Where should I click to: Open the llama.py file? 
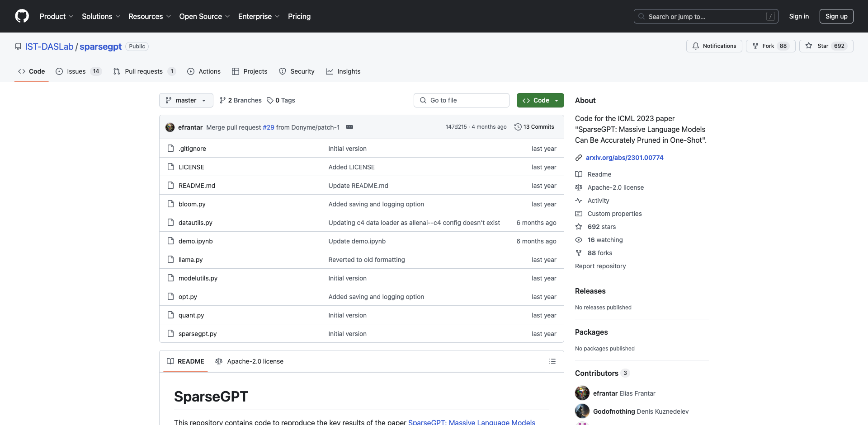(x=190, y=260)
